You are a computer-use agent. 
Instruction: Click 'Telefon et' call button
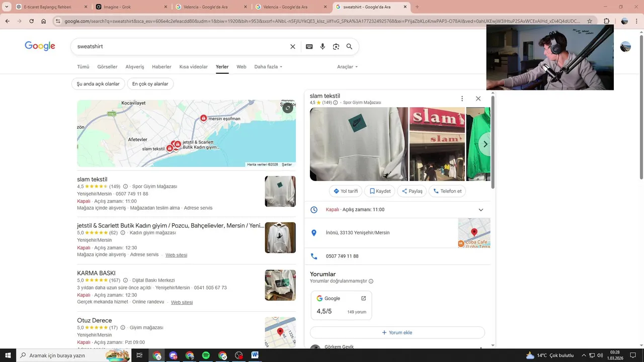447,191
